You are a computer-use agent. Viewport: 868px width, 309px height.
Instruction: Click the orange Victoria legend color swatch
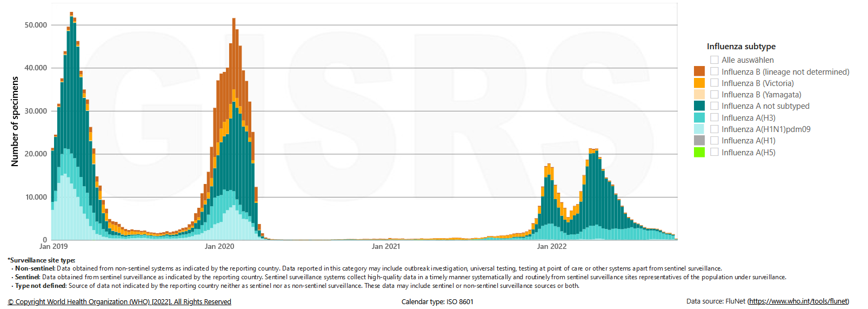pos(699,83)
